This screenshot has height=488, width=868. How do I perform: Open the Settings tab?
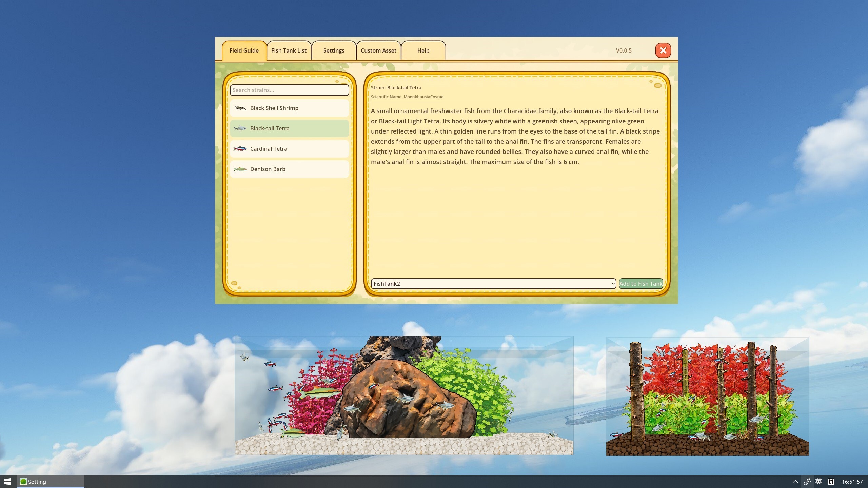tap(334, 50)
